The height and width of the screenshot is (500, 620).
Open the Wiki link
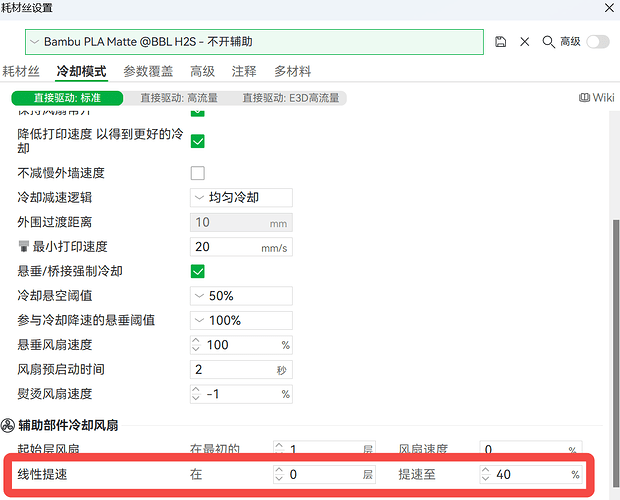click(x=597, y=98)
